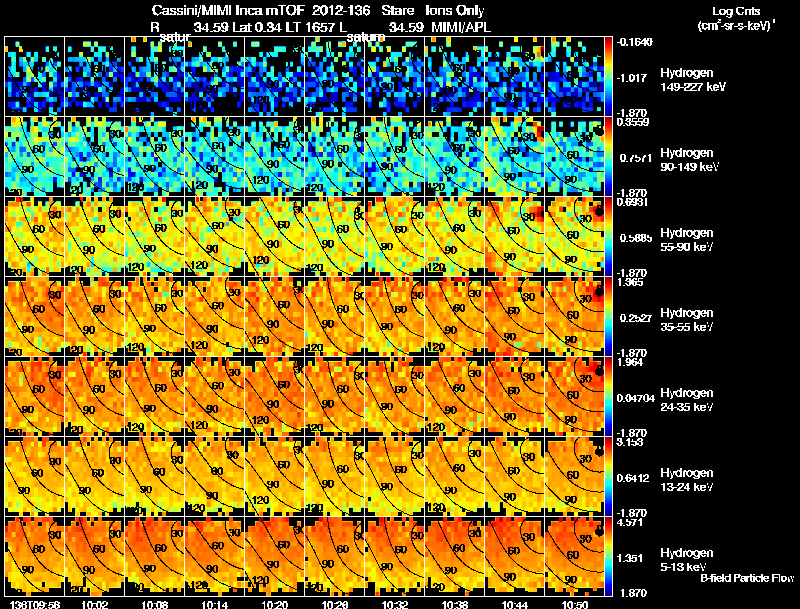Click the 'Stare' label in the title

(x=398, y=10)
